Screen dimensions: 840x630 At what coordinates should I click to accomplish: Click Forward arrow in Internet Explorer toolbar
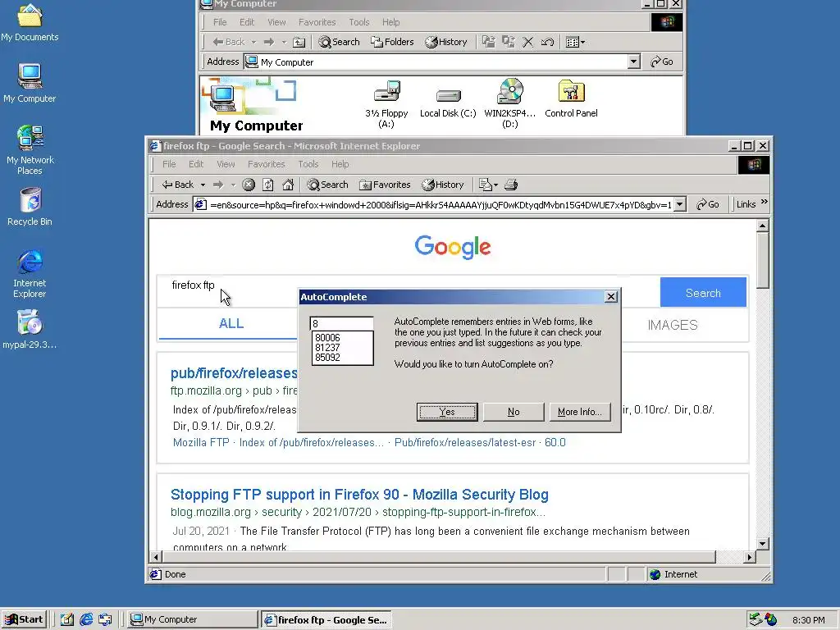[218, 185]
